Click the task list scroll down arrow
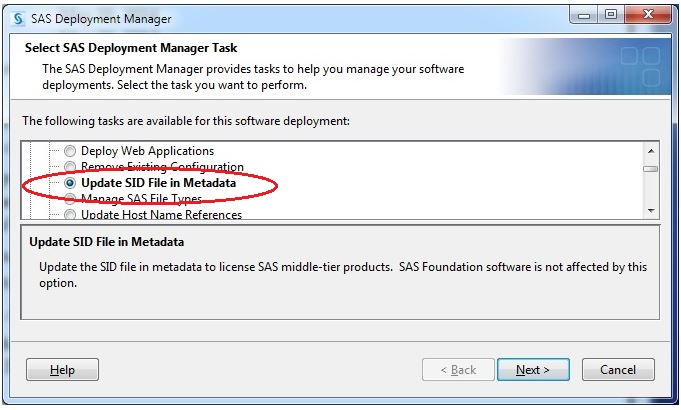The image size is (681, 410). [x=651, y=211]
